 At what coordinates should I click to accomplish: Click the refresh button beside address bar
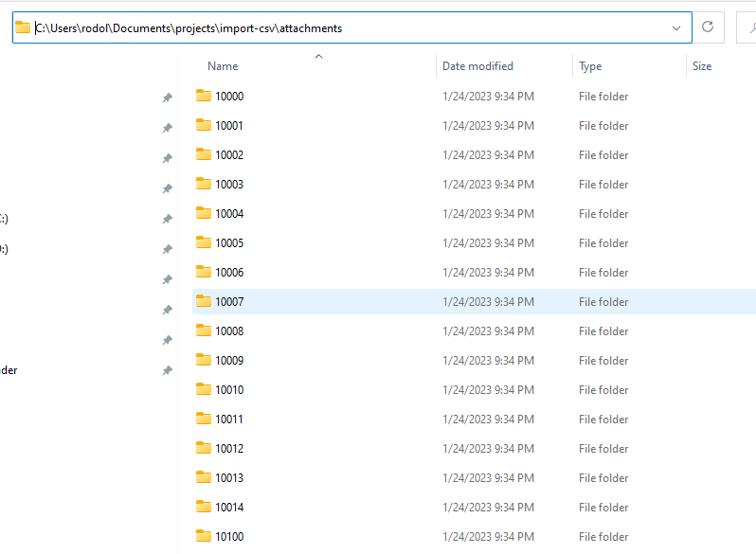click(708, 27)
